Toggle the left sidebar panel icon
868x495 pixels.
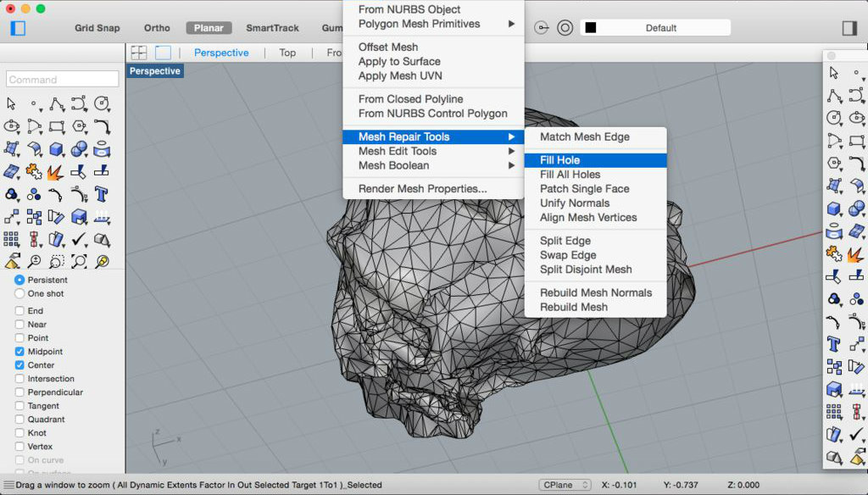click(18, 28)
